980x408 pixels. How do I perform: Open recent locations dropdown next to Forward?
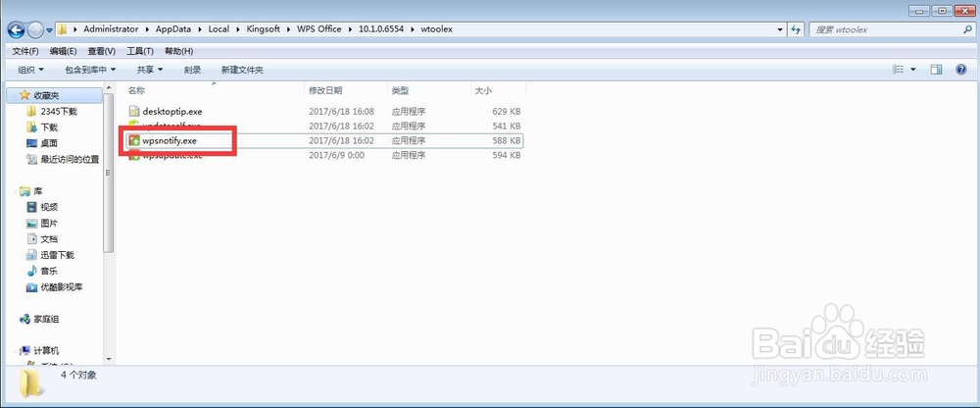(x=49, y=30)
